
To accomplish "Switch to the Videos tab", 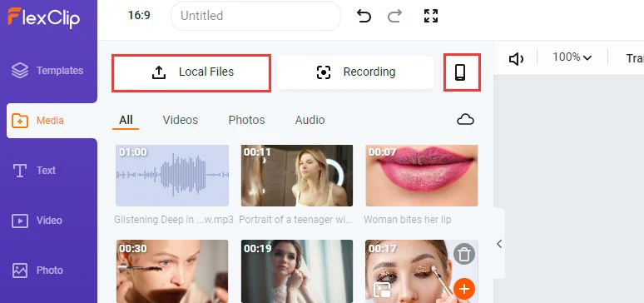I will click(181, 120).
